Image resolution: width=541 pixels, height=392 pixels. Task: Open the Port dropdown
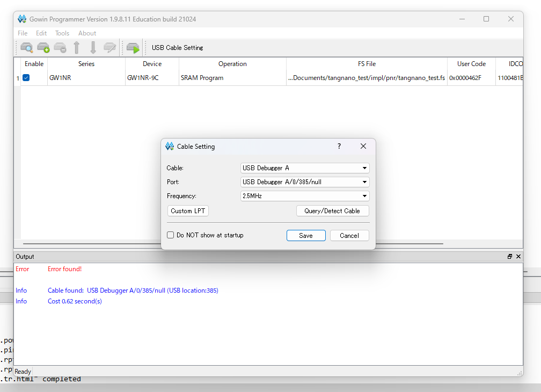tap(305, 182)
